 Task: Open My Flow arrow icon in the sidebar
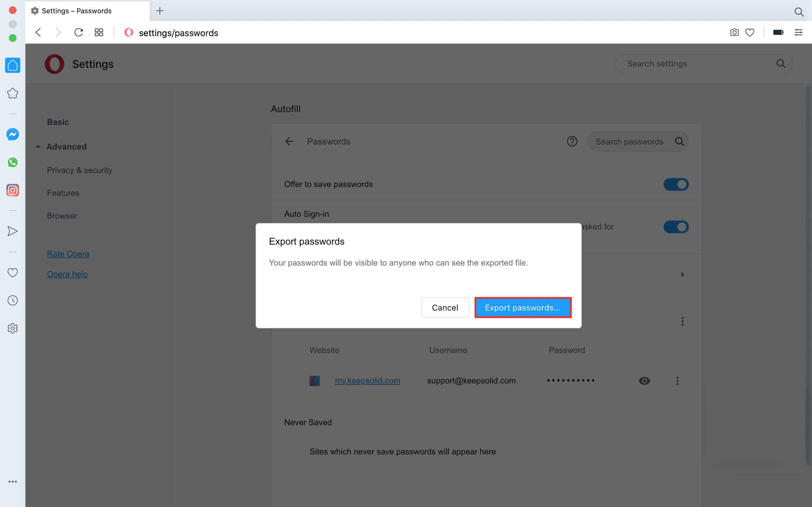[x=12, y=231]
